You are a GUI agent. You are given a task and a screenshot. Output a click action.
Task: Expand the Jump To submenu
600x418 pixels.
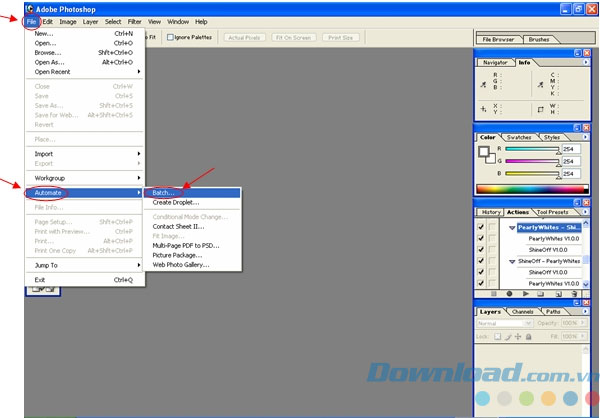(x=85, y=265)
